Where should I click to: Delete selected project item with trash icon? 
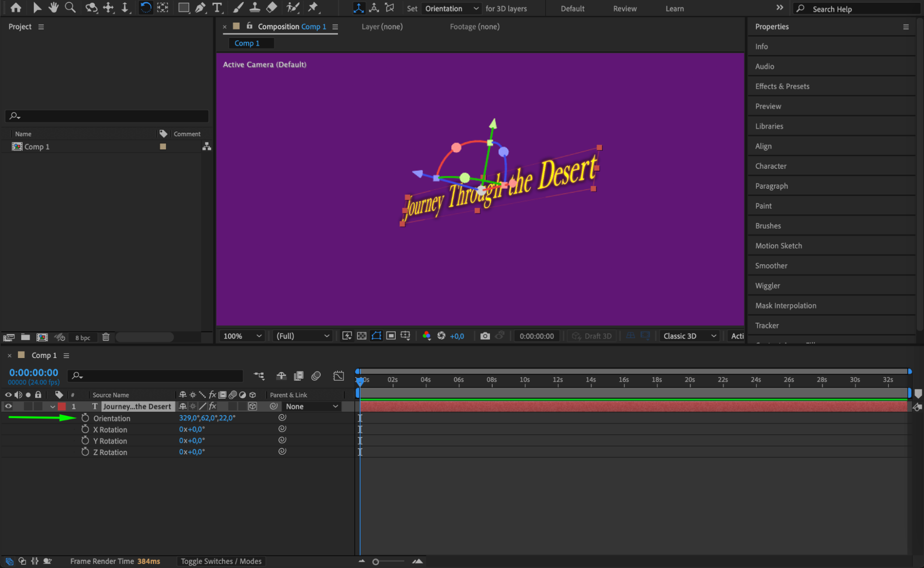click(x=106, y=337)
